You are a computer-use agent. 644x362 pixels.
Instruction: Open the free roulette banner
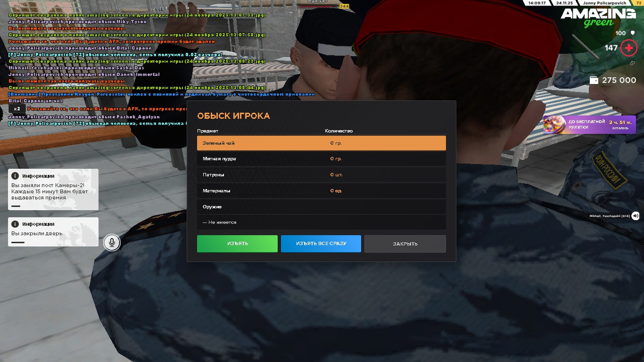pyautogui.click(x=589, y=124)
